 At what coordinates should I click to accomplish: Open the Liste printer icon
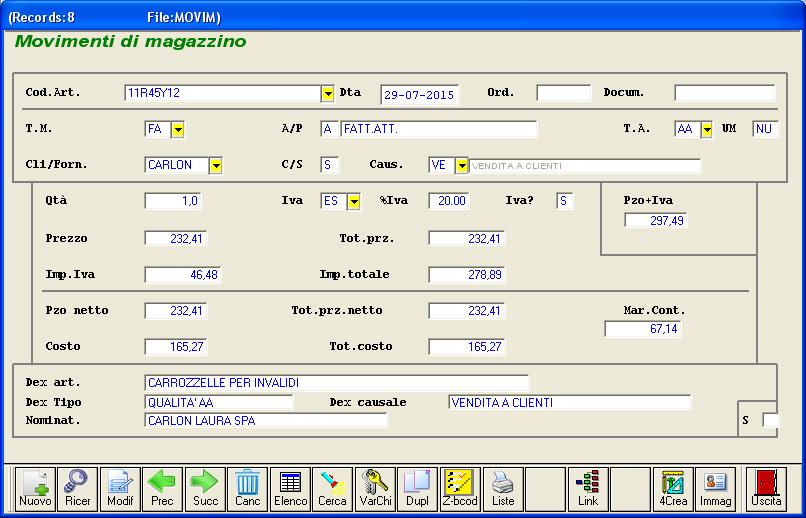pyautogui.click(x=502, y=488)
